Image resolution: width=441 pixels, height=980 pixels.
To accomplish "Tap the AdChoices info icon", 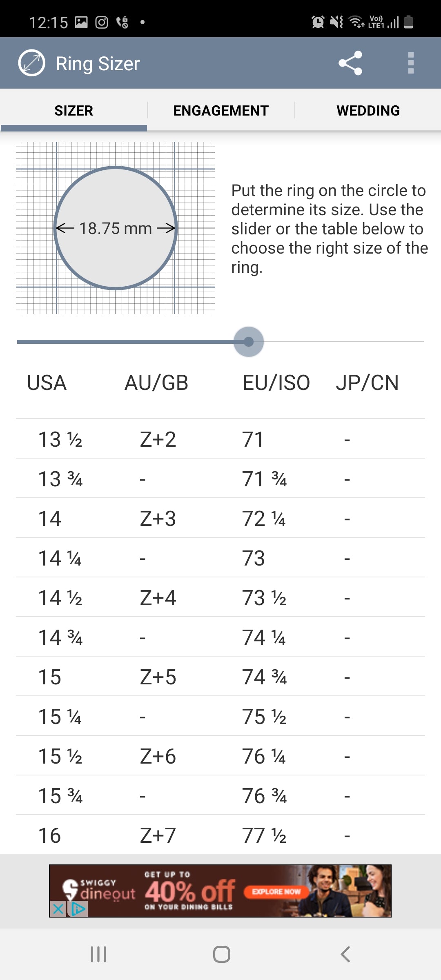I will (78, 909).
